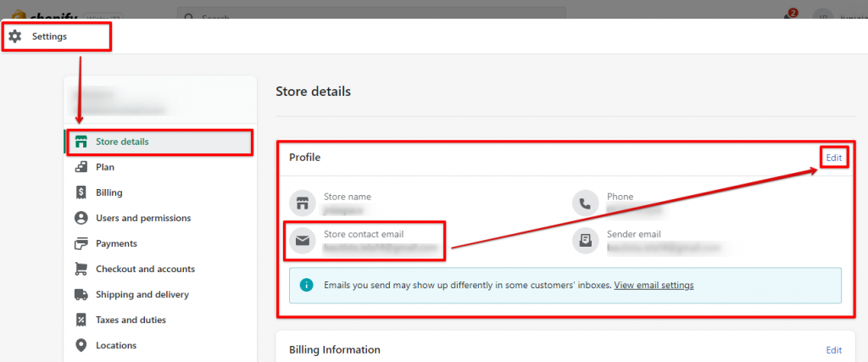Screen dimensions: 868x362
Task: Edit the store Profile section
Action: 834,158
